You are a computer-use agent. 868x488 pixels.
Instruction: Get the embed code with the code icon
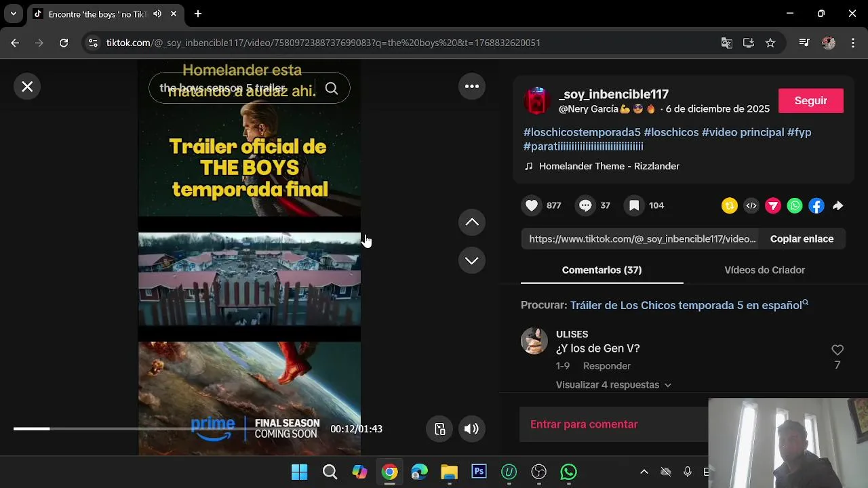point(751,206)
